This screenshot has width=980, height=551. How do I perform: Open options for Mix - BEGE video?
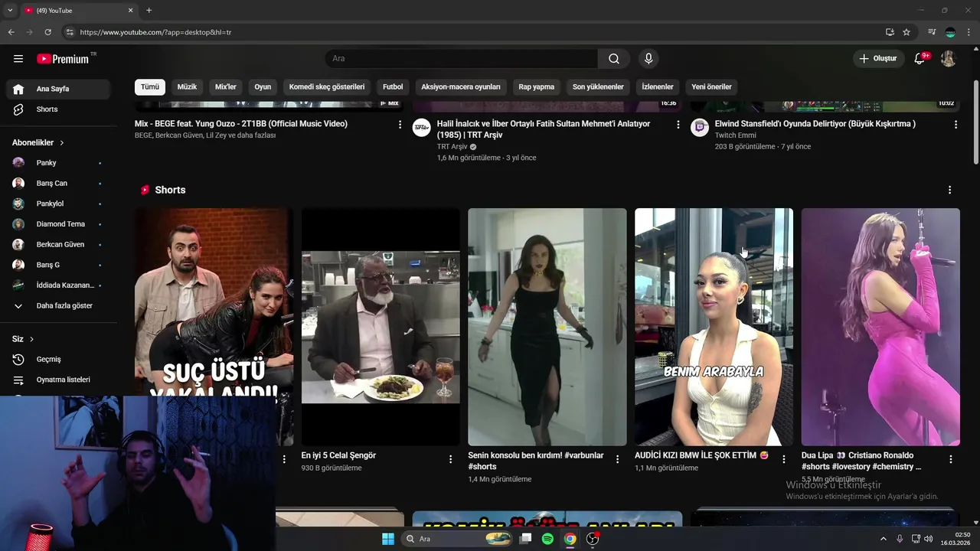400,124
